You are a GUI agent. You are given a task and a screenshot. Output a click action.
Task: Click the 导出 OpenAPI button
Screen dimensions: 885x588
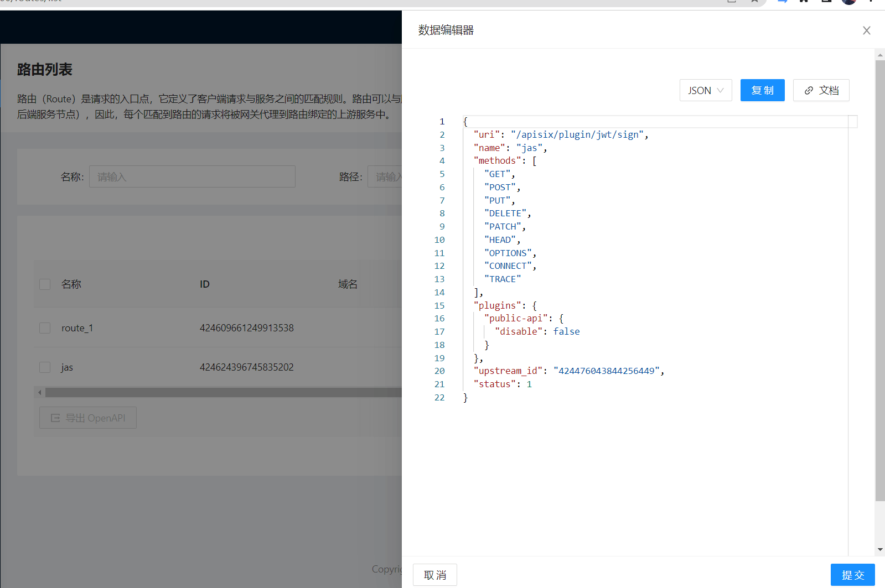[88, 418]
